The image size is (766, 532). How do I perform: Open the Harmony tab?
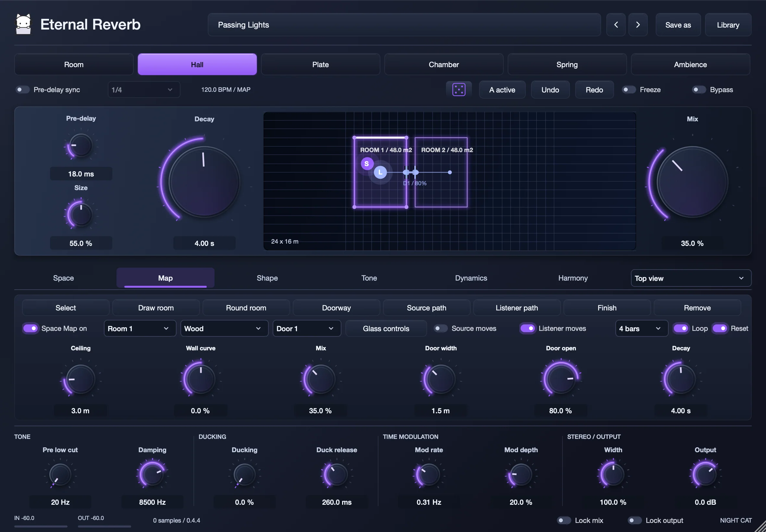tap(573, 278)
